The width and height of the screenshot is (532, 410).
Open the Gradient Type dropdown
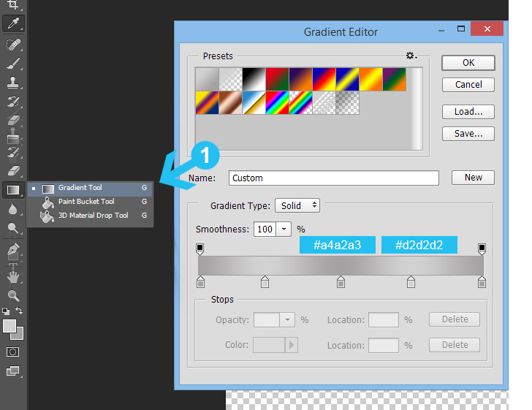click(297, 206)
